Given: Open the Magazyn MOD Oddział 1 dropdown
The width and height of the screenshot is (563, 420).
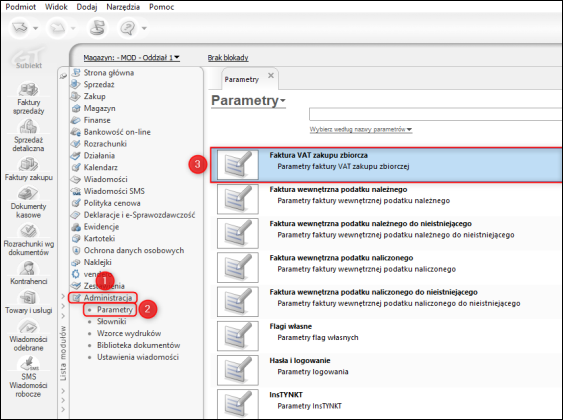Looking at the screenshot, I should click(x=131, y=57).
